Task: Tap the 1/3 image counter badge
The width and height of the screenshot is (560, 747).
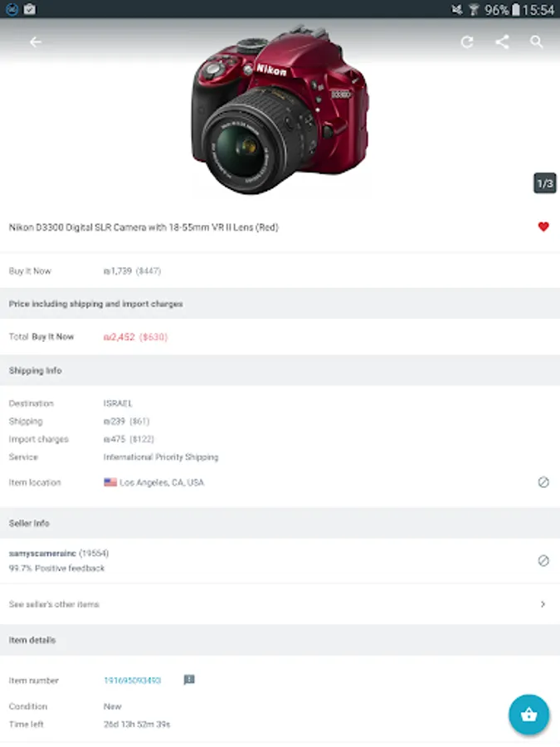Action: tap(545, 183)
